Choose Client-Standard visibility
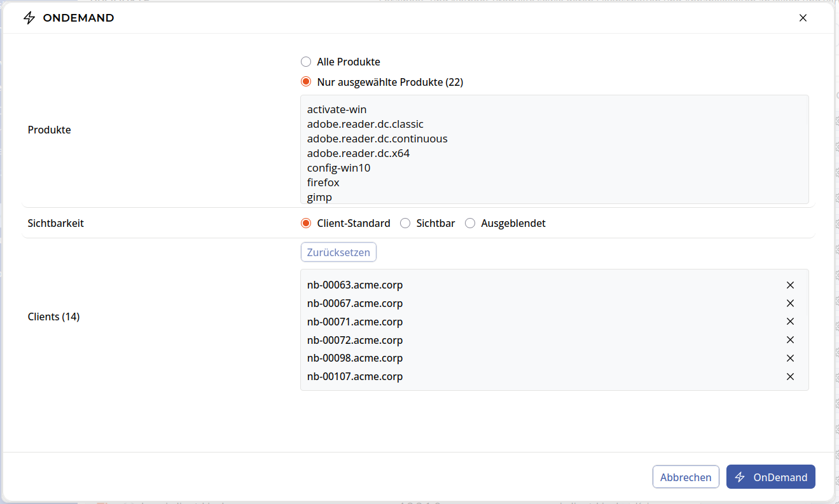The height and width of the screenshot is (504, 839). [306, 223]
